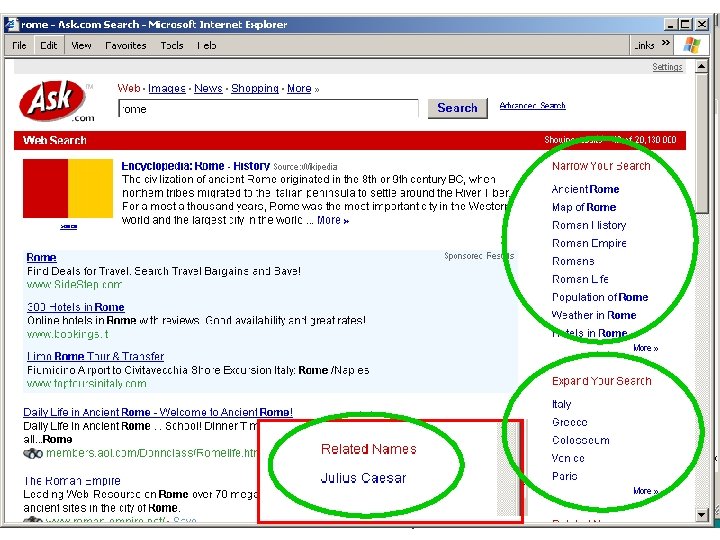Narrow search to Population of Rome

pos(600,297)
